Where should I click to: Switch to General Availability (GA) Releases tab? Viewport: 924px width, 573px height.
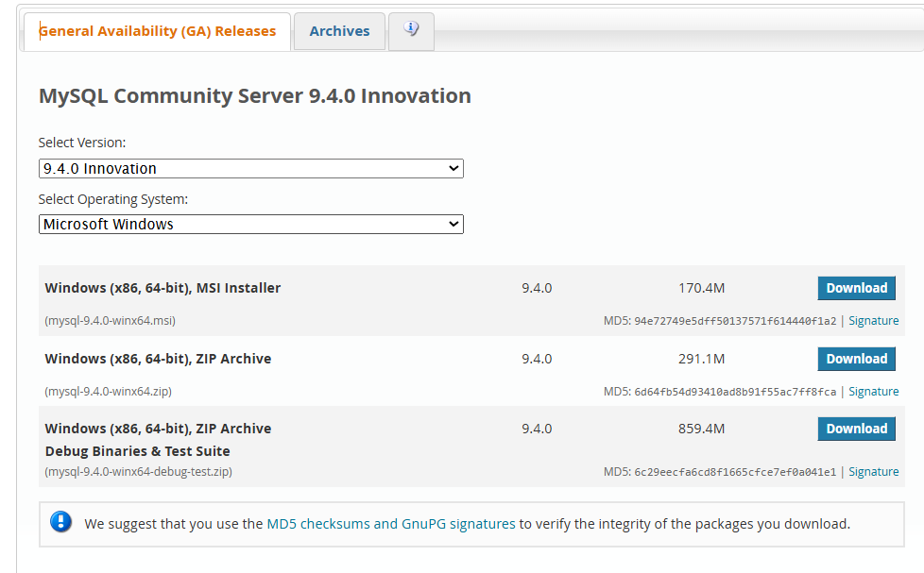[158, 31]
